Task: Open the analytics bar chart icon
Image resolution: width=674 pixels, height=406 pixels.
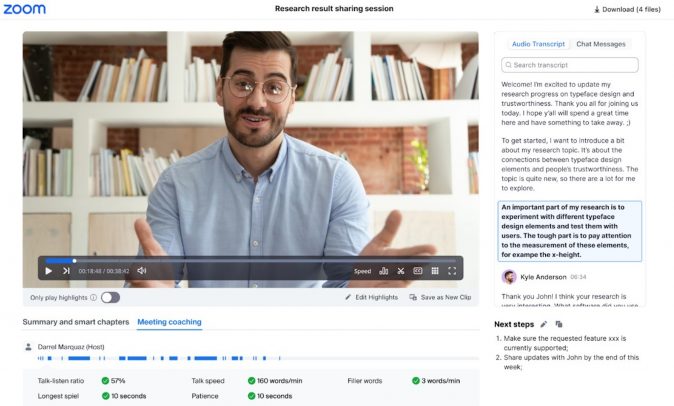Action: pos(384,271)
